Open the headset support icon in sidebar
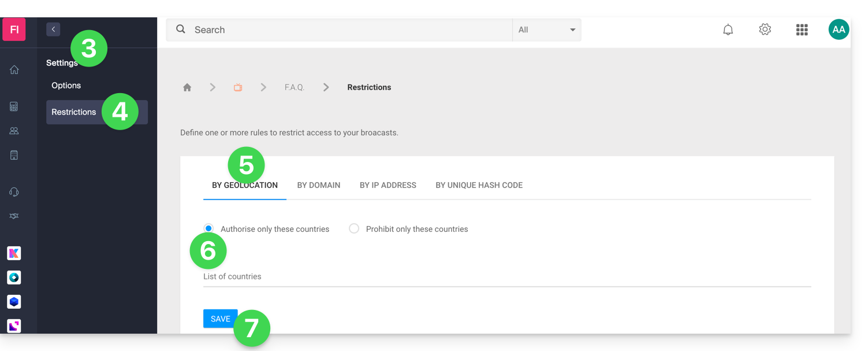 coord(14,192)
